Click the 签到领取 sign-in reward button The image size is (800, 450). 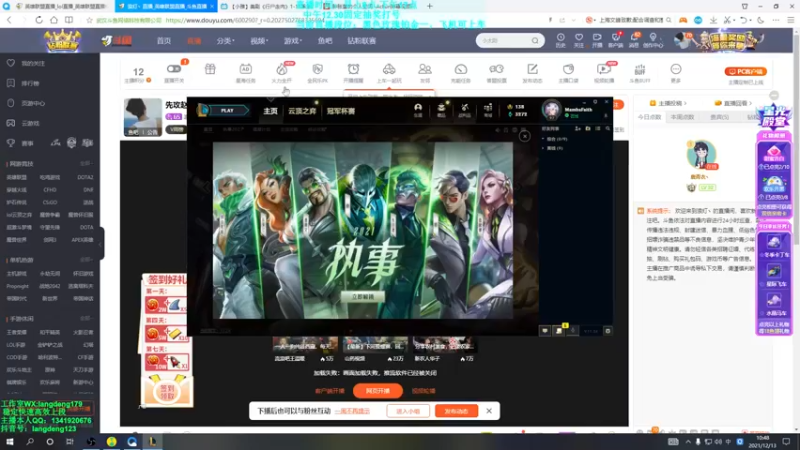[167, 392]
